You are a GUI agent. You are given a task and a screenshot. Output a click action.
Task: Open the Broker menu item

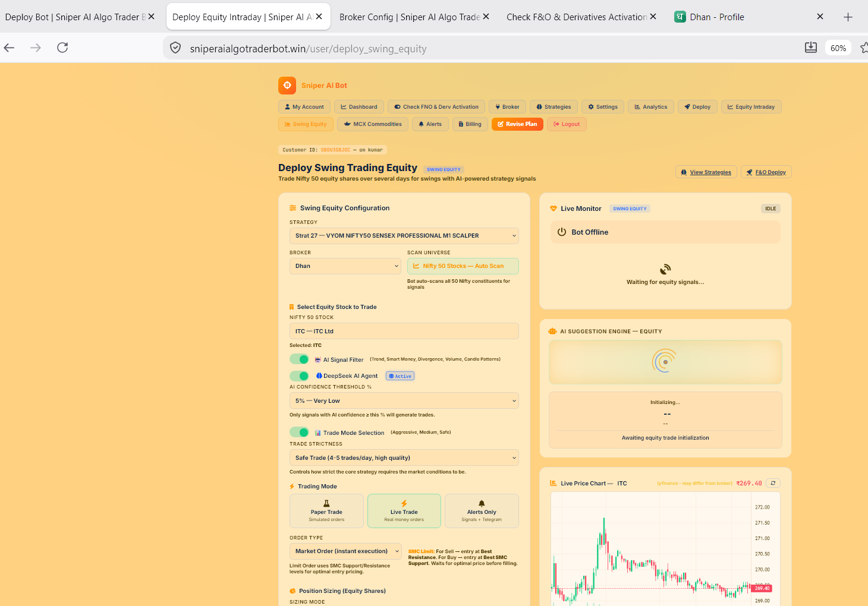point(507,107)
